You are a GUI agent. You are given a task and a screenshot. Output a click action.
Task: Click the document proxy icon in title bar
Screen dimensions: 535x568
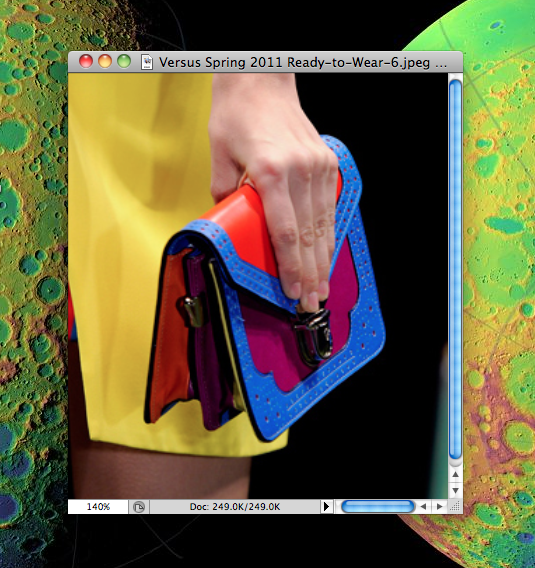point(147,62)
